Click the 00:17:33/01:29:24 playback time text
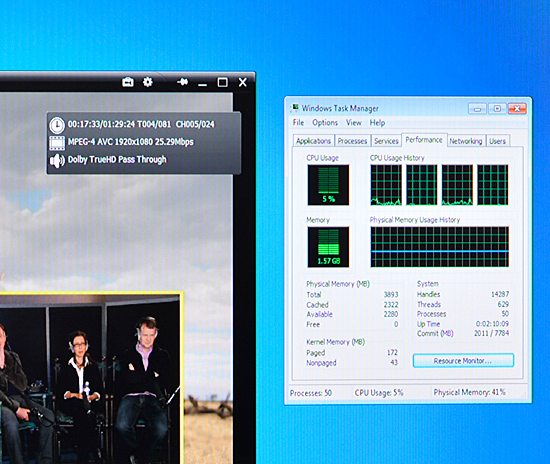The width and height of the screenshot is (550, 464). (101, 124)
